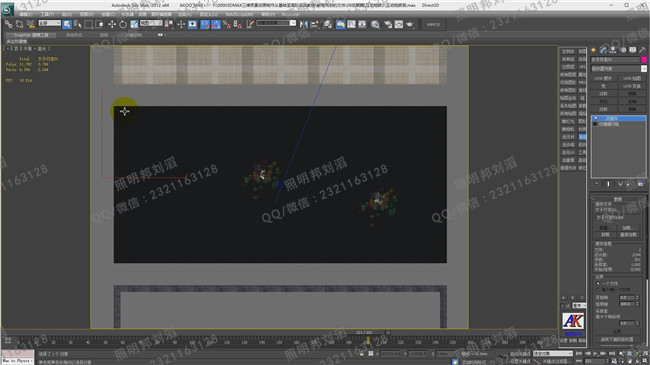The height and width of the screenshot is (365, 650).
Task: Select the Move tool in main toolbar
Action: (112, 24)
